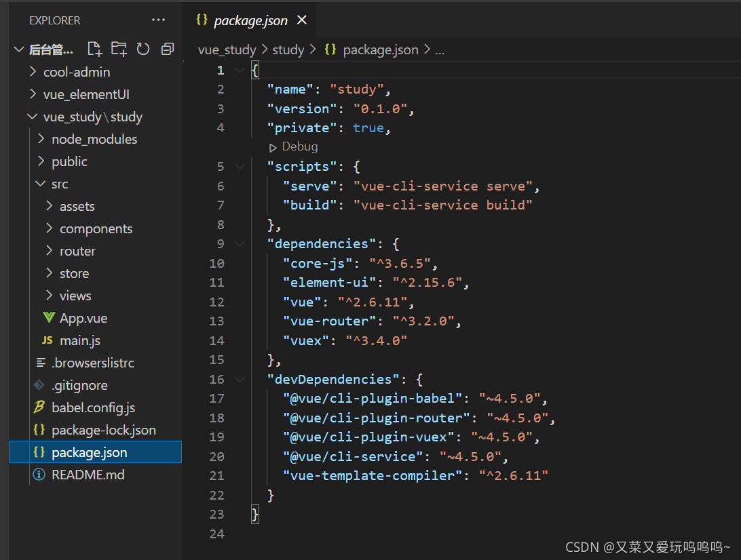741x560 pixels.
Task: Expand the cool-admin folder
Action: click(33, 71)
